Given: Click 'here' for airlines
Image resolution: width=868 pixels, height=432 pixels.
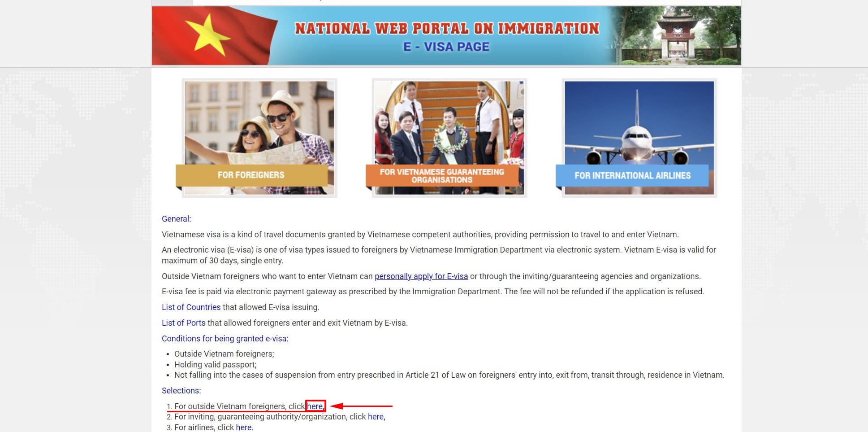Looking at the screenshot, I should [x=244, y=428].
